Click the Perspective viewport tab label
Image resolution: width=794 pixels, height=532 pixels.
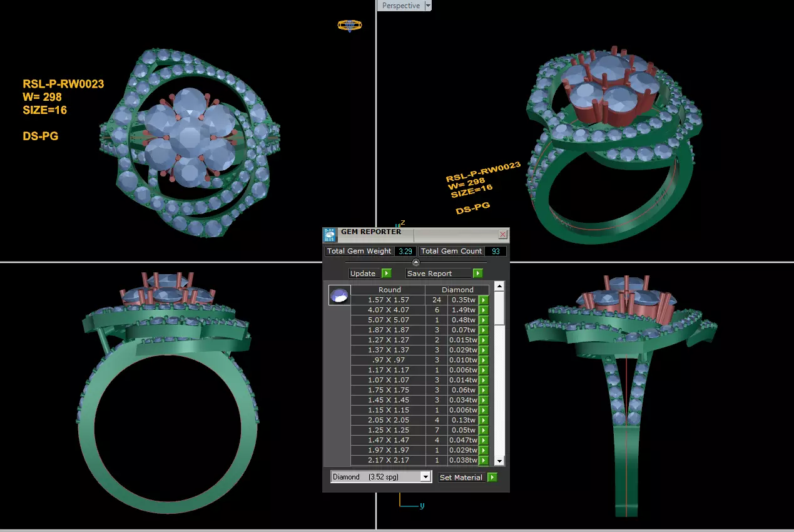tap(401, 6)
